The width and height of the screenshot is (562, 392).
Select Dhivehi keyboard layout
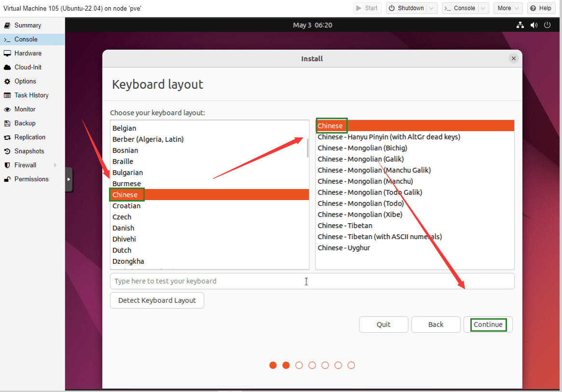pyautogui.click(x=209, y=239)
